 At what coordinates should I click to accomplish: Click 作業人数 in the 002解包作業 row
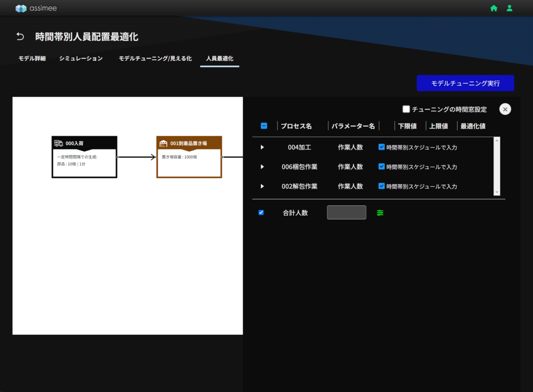coord(350,186)
